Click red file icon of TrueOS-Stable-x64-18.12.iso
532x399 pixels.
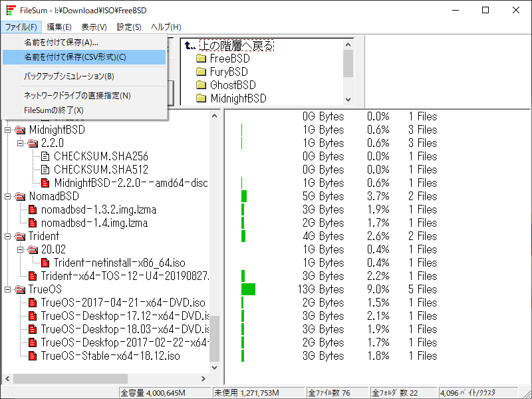(33, 356)
